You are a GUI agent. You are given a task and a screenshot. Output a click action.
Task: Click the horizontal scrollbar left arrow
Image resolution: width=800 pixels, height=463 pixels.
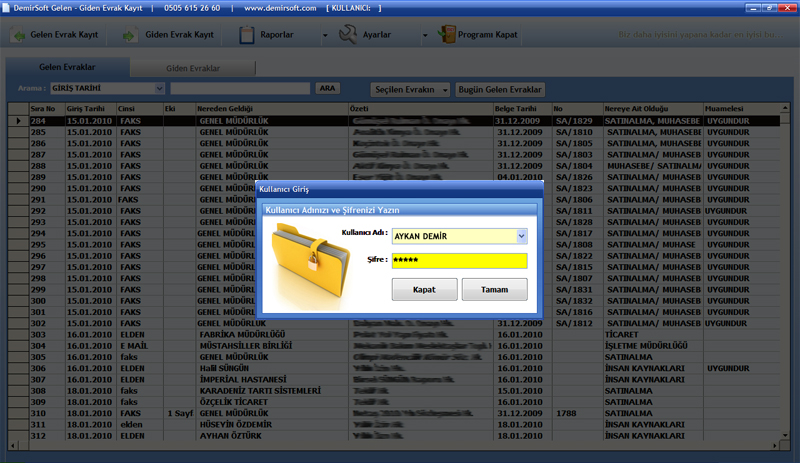(x=13, y=446)
